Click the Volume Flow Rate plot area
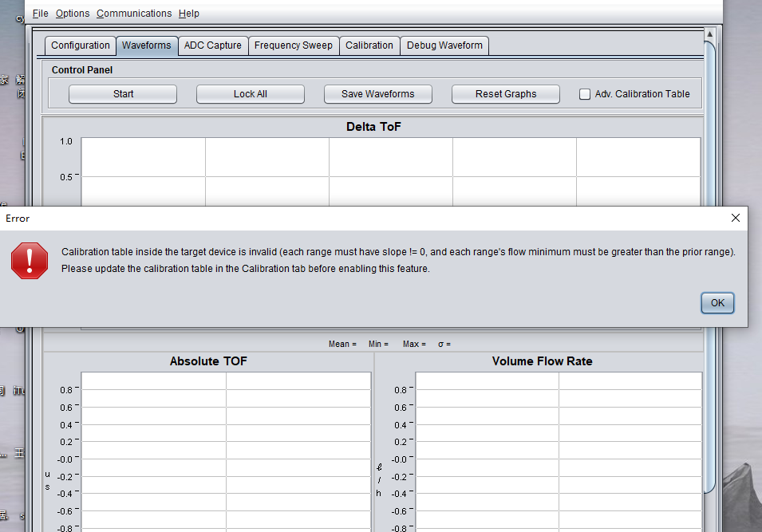This screenshot has height=532, width=762. click(559, 451)
